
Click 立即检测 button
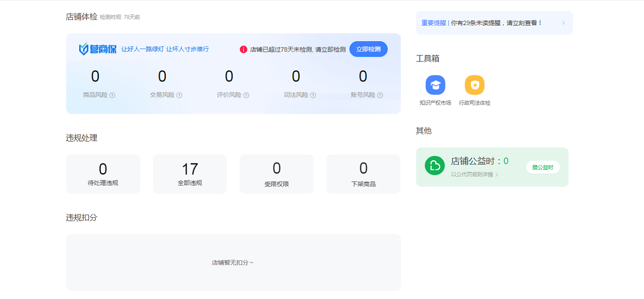(x=369, y=49)
